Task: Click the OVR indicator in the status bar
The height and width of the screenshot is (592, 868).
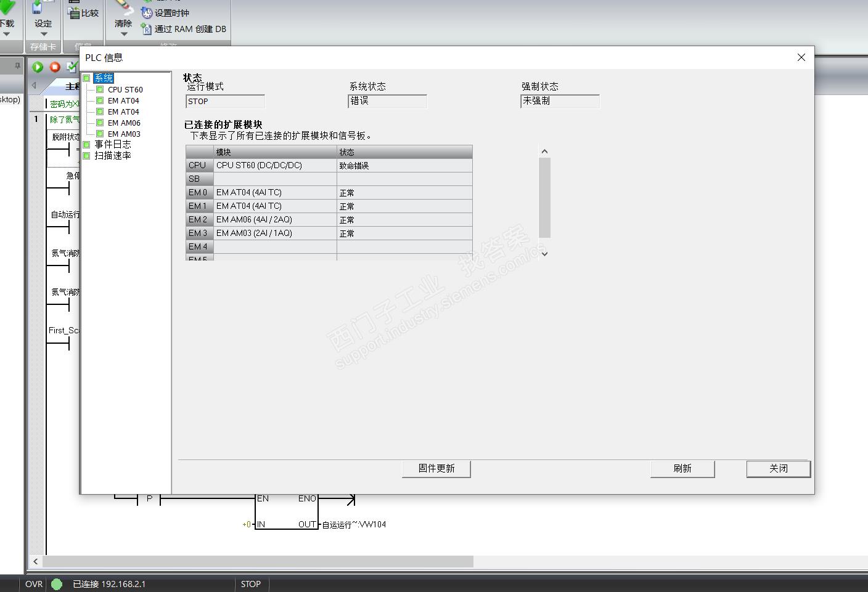Action: 34,584
